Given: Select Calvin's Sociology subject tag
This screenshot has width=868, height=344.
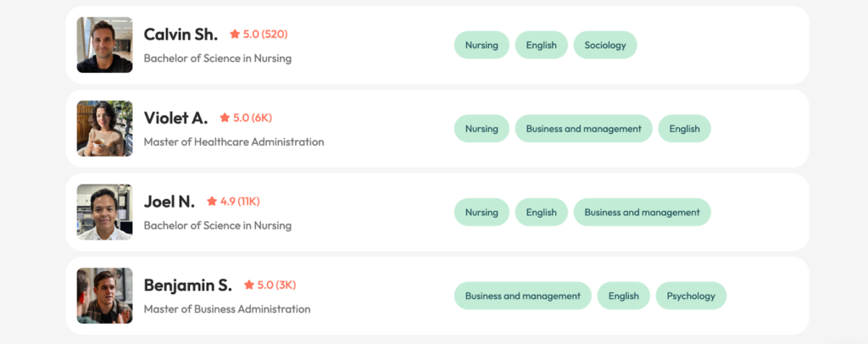Looking at the screenshot, I should pyautogui.click(x=605, y=45).
